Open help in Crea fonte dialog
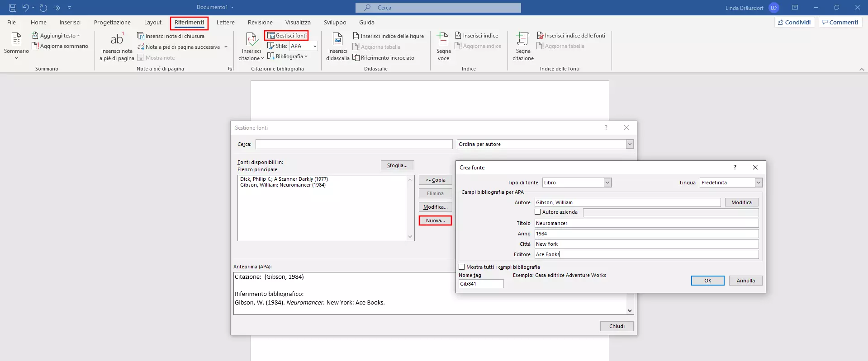 (x=735, y=167)
